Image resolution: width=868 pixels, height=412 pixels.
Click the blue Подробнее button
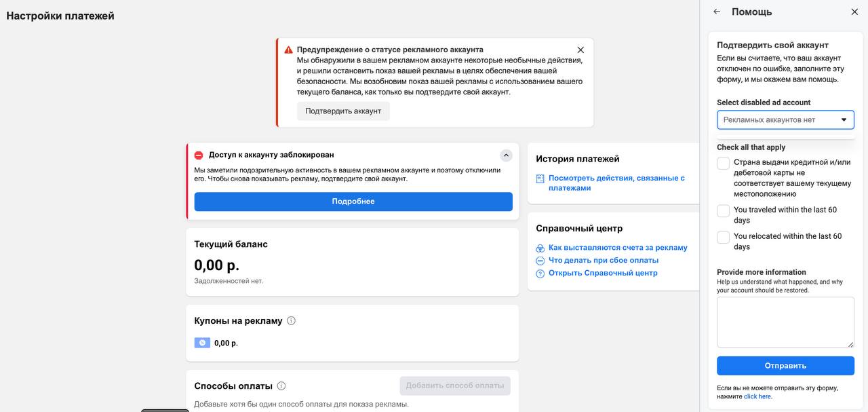[353, 202]
